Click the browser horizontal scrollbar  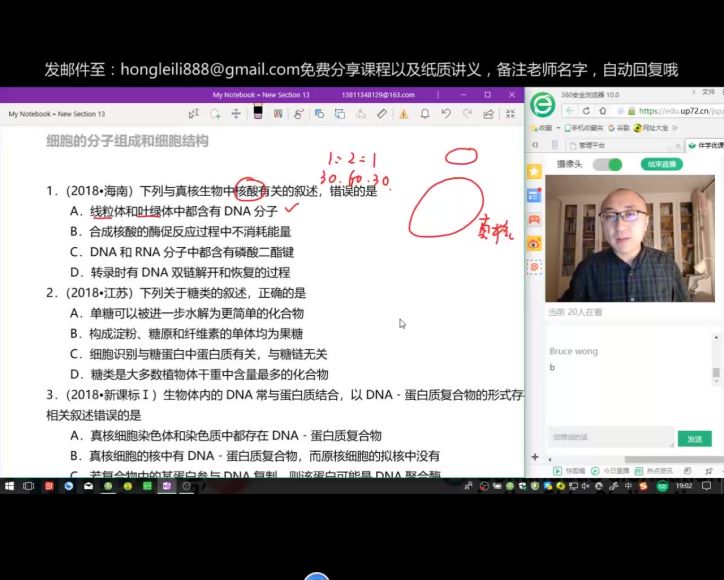click(x=674, y=459)
